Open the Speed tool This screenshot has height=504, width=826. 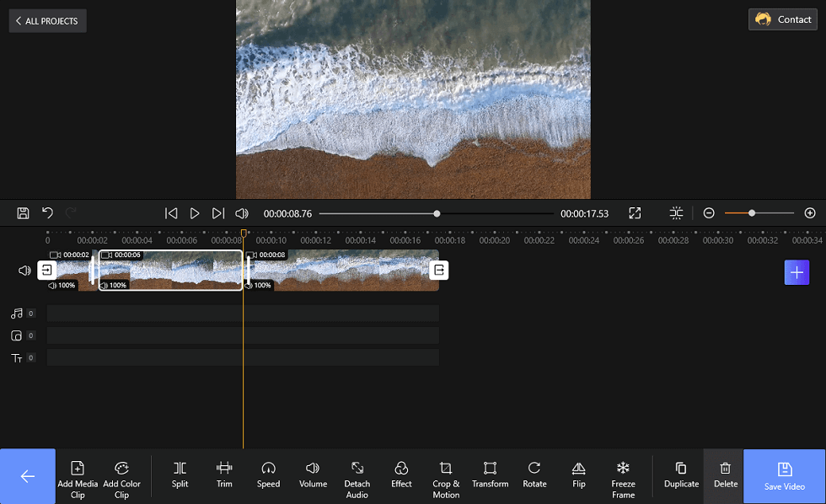pos(268,474)
